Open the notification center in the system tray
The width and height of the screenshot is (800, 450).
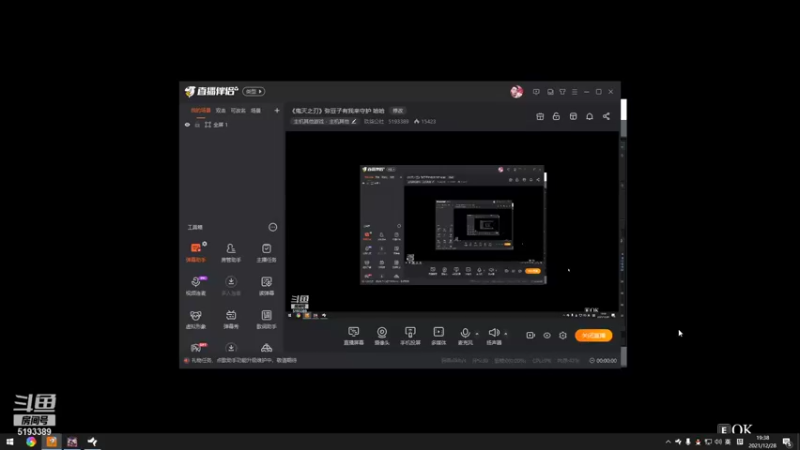pyautogui.click(x=787, y=442)
